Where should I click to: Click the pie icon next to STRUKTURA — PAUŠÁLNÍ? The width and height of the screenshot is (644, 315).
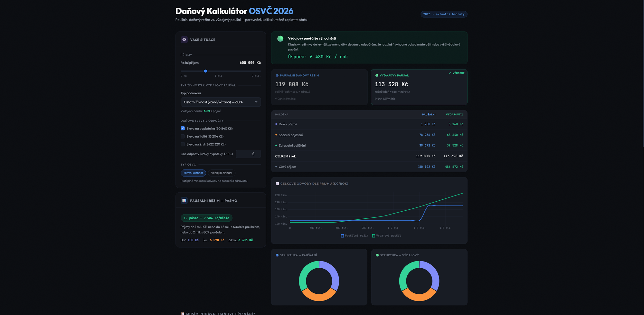(277, 255)
